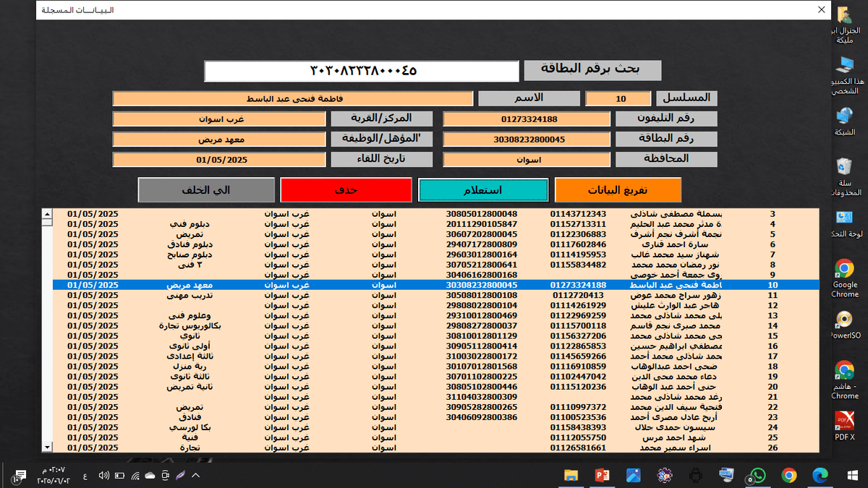Open WhatsApp from the taskbar
Image resolution: width=868 pixels, height=488 pixels.
758,476
